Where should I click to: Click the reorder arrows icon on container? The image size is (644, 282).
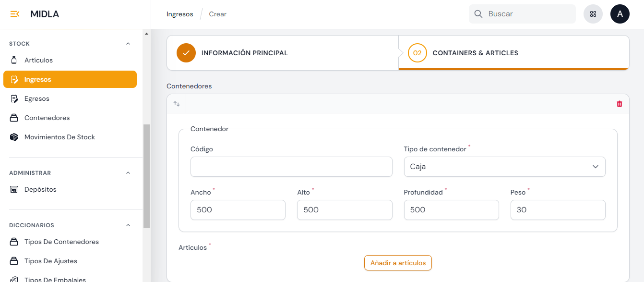177,104
